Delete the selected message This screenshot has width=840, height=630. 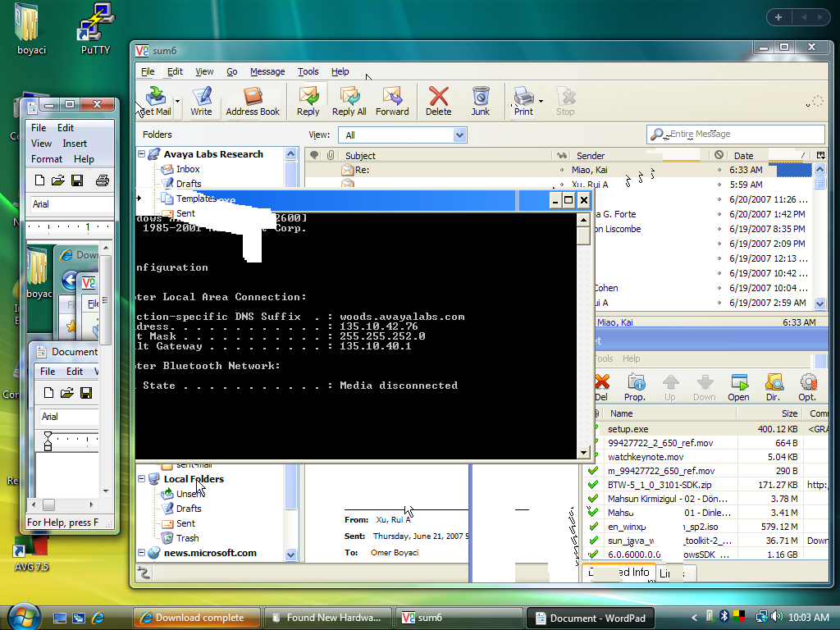click(x=438, y=101)
